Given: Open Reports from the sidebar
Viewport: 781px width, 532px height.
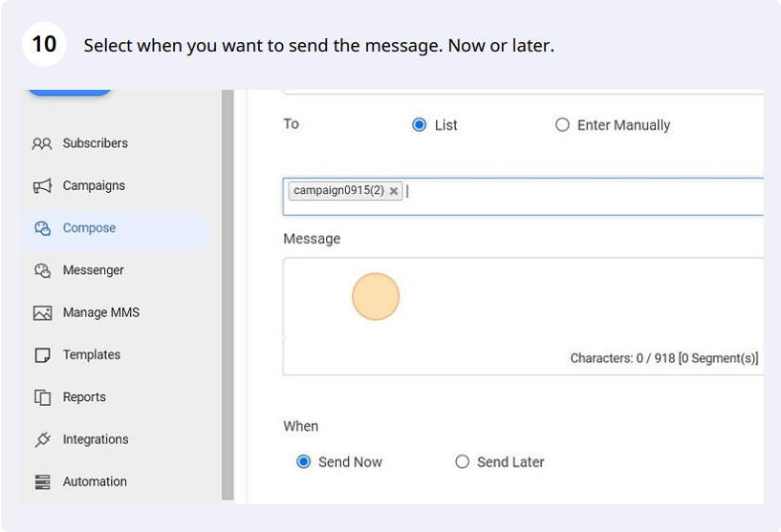Looking at the screenshot, I should point(84,397).
